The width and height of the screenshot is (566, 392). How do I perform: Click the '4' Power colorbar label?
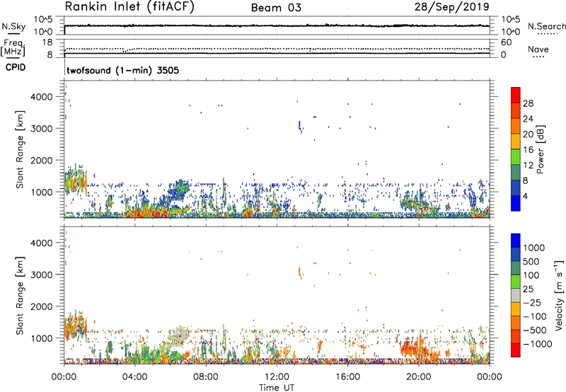pos(526,197)
